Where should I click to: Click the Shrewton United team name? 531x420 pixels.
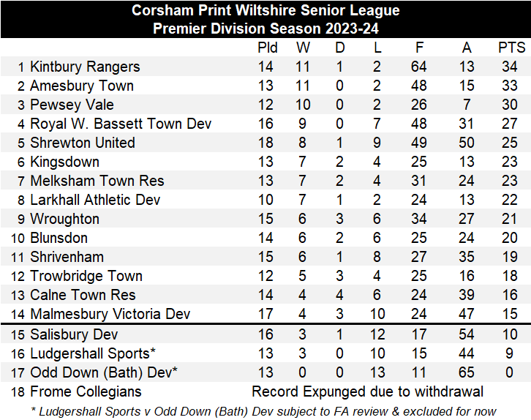pyautogui.click(x=83, y=143)
